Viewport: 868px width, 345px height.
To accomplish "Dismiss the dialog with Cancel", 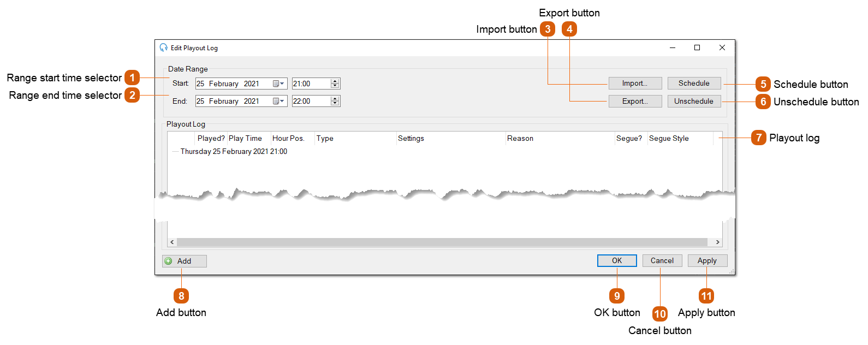I will [x=662, y=260].
